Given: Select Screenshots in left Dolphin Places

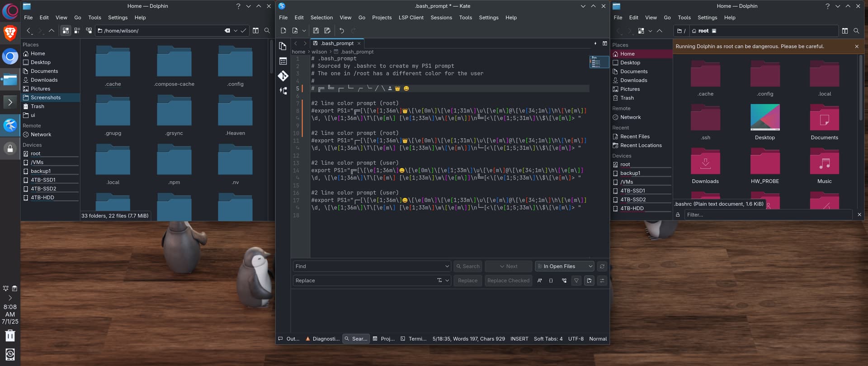Looking at the screenshot, I should coord(51,98).
